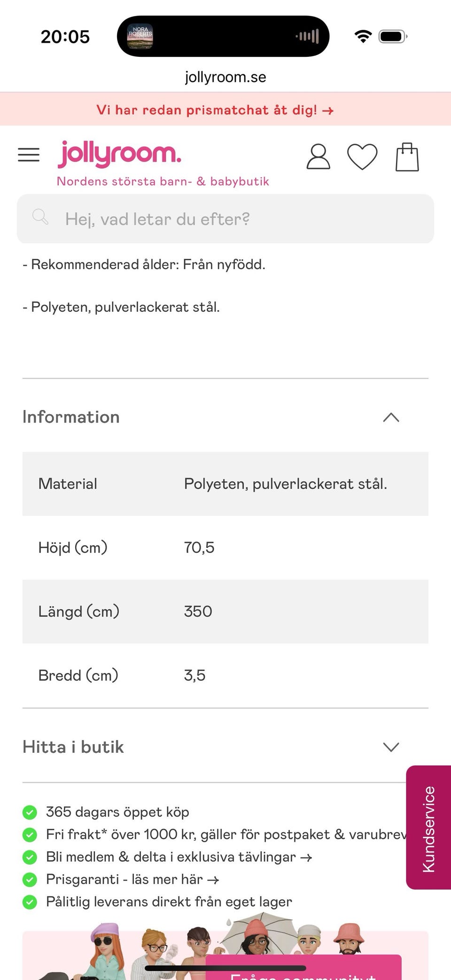Open Bli medlem & delta link
This screenshot has height=980, width=451.
click(x=179, y=857)
